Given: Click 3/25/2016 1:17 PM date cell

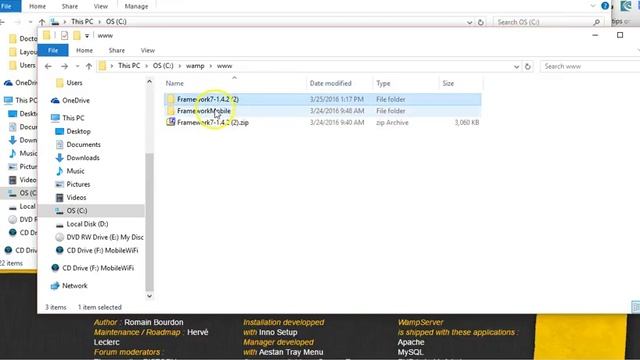Looking at the screenshot, I should 337,99.
